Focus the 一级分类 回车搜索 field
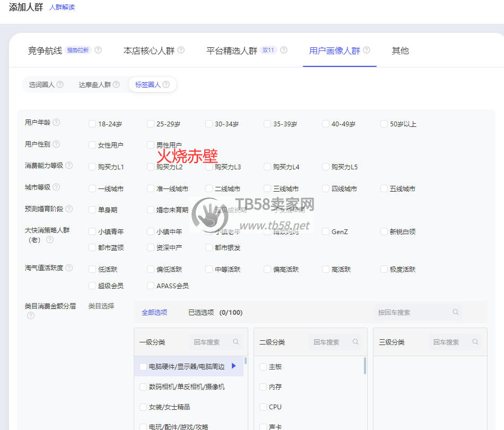Viewport: 504px width, 430px height. coord(216,342)
